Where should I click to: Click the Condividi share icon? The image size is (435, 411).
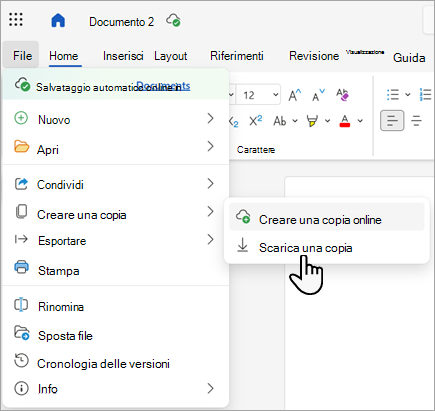point(21,184)
